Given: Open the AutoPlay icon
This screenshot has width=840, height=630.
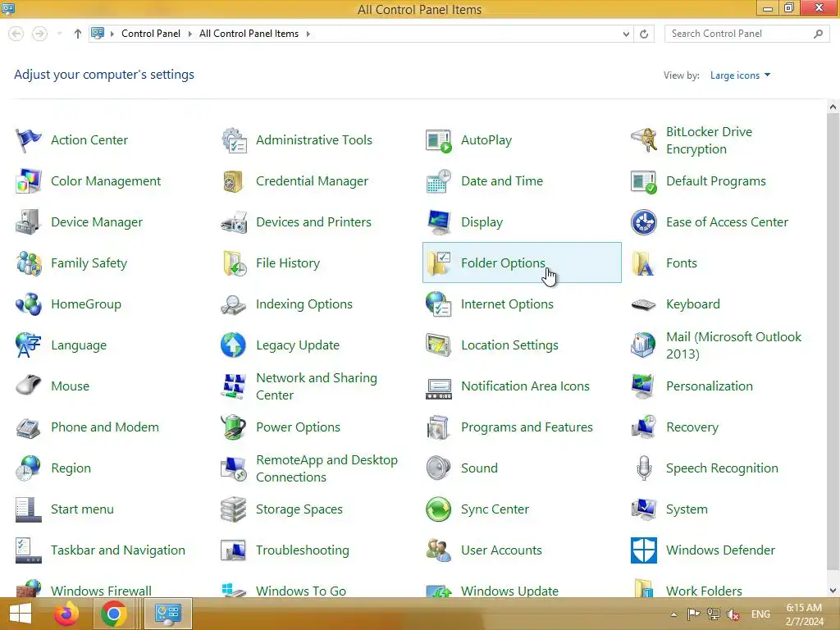Looking at the screenshot, I should click(439, 140).
